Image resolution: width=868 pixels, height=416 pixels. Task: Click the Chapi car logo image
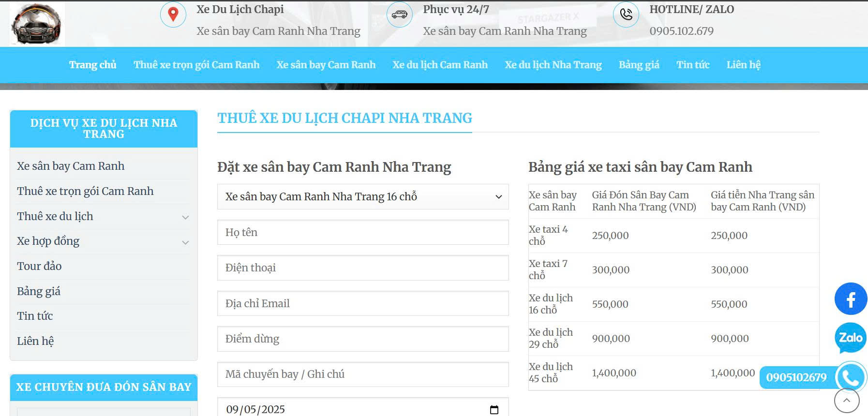[37, 24]
